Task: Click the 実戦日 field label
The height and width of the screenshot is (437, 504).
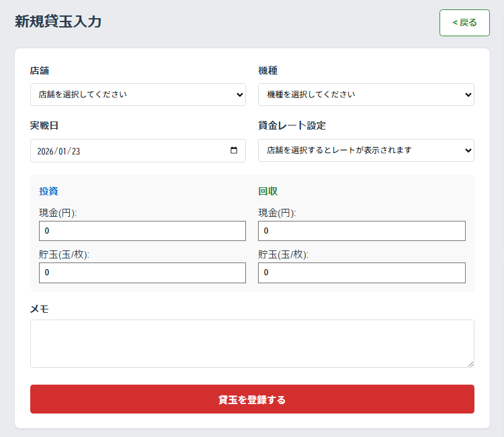Action: (x=44, y=126)
